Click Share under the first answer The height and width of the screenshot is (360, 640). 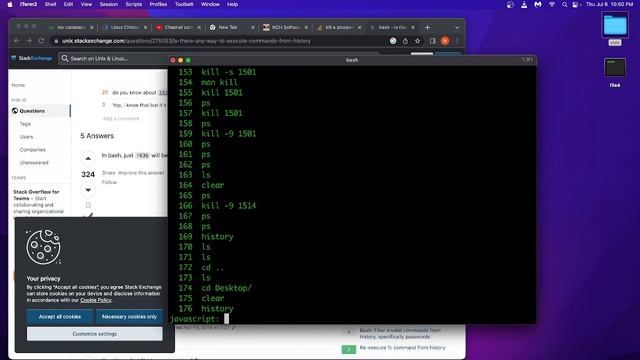[109, 173]
